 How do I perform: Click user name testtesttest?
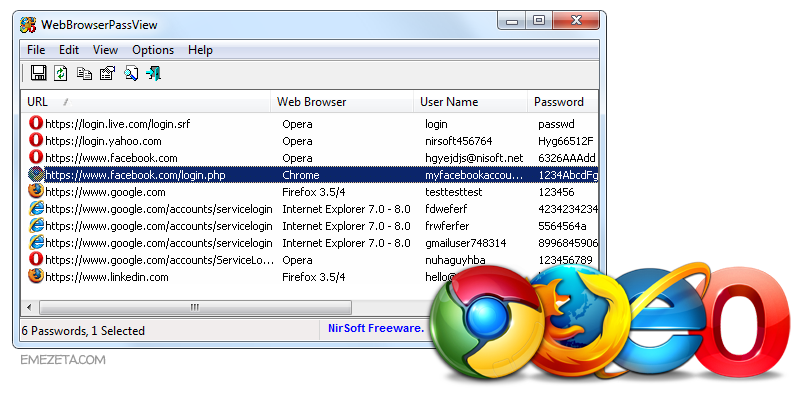point(454,192)
